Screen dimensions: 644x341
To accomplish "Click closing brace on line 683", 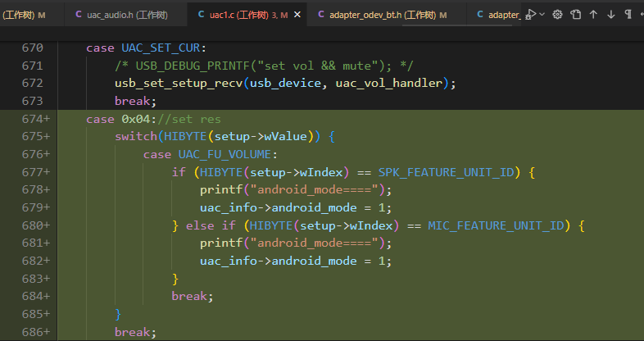I will [175, 279].
